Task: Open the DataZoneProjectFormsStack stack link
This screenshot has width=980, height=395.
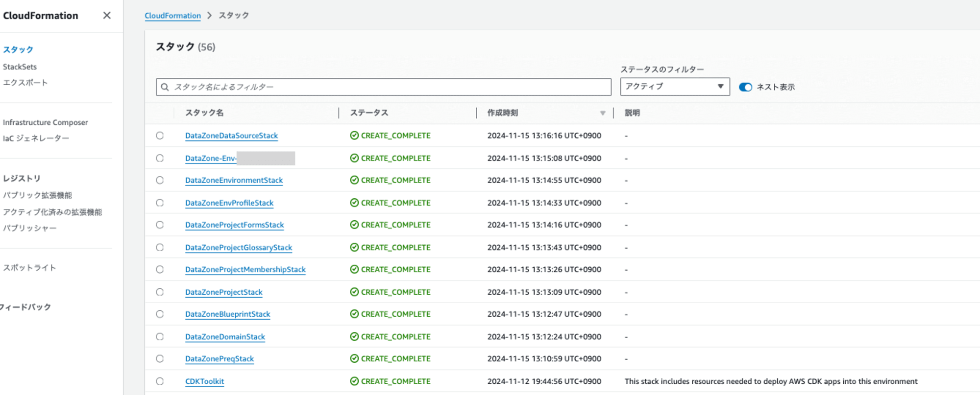Action: pyautogui.click(x=234, y=225)
